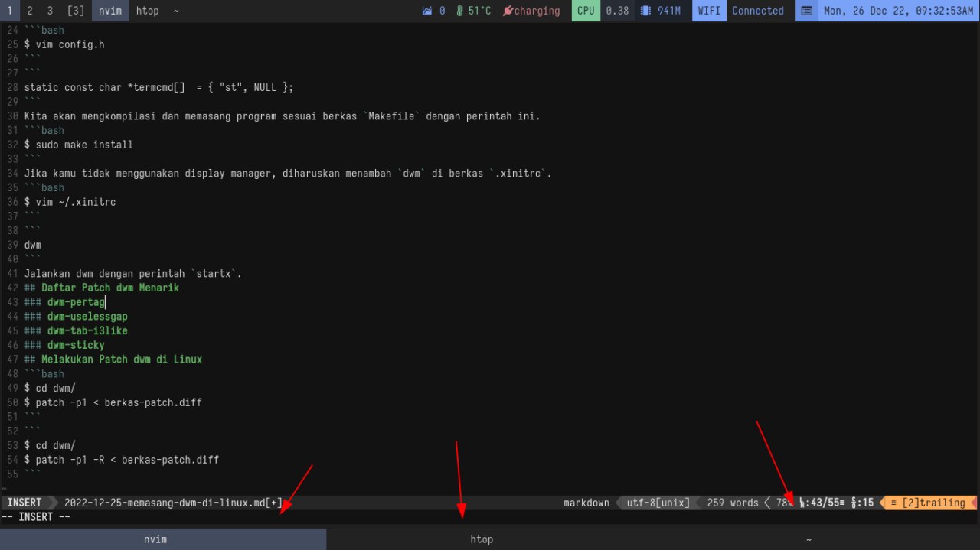
Task: Click the green CPU label
Action: (586, 11)
